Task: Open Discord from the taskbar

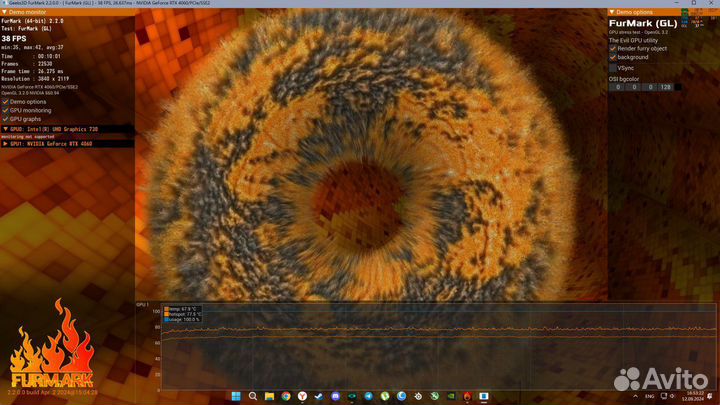Action: [x=335, y=396]
